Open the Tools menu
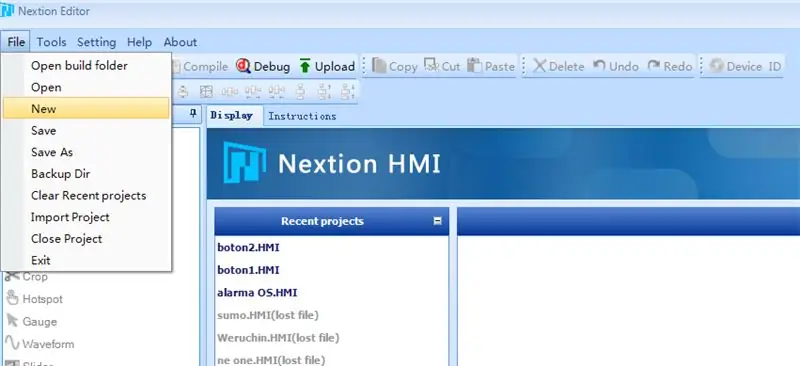Image resolution: width=800 pixels, height=366 pixels. pos(52,42)
